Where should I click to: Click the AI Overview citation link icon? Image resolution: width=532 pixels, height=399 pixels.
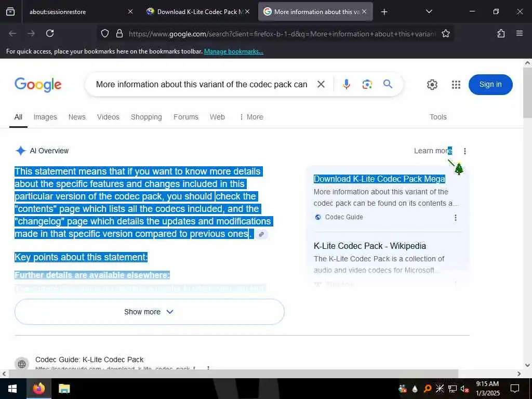[261, 234]
